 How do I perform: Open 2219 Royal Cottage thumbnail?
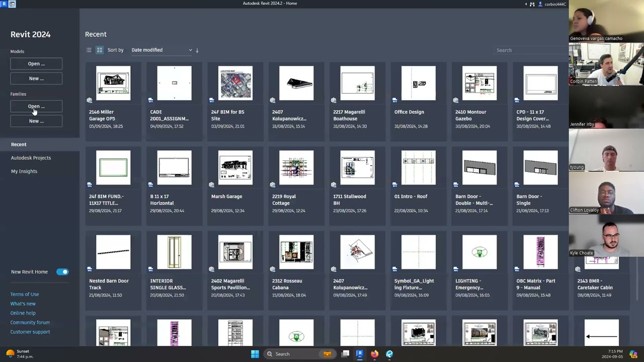[x=296, y=167]
